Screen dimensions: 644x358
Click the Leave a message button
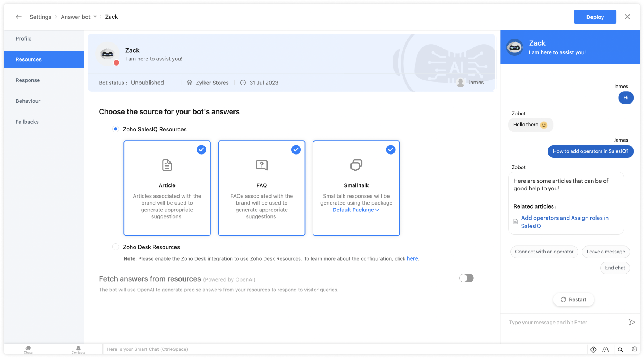[x=606, y=252]
